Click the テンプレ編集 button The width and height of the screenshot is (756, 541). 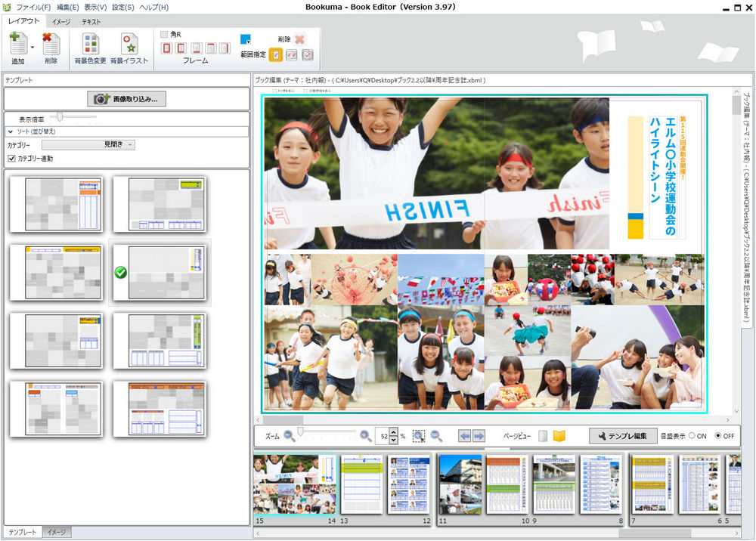(x=623, y=436)
